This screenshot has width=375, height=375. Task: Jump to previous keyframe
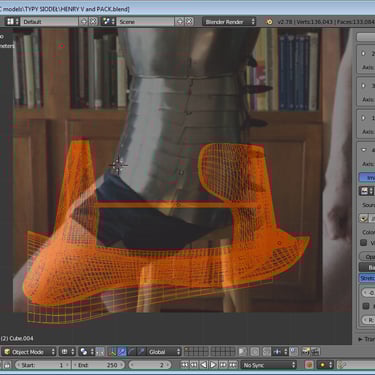click(x=194, y=365)
